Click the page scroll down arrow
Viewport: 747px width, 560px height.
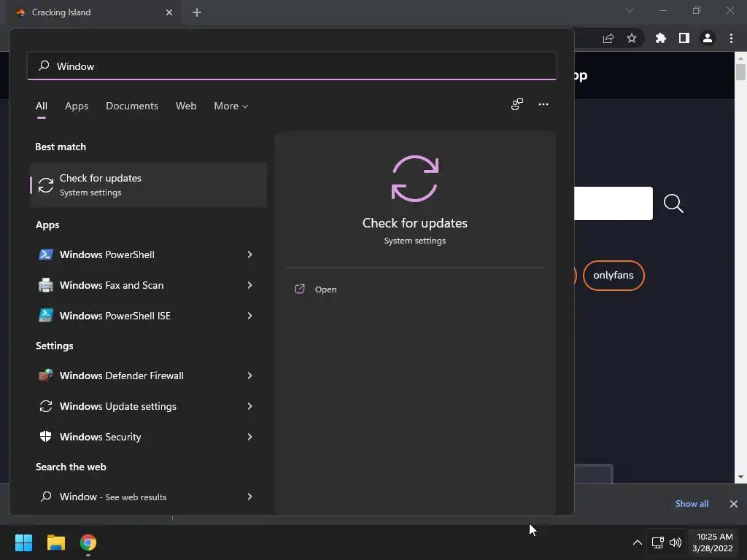(x=740, y=477)
